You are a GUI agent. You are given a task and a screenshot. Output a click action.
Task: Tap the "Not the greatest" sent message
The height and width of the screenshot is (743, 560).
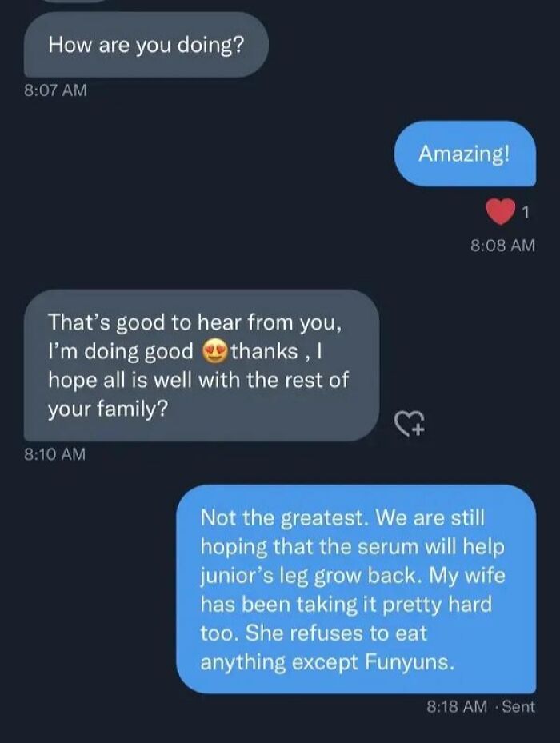(356, 589)
